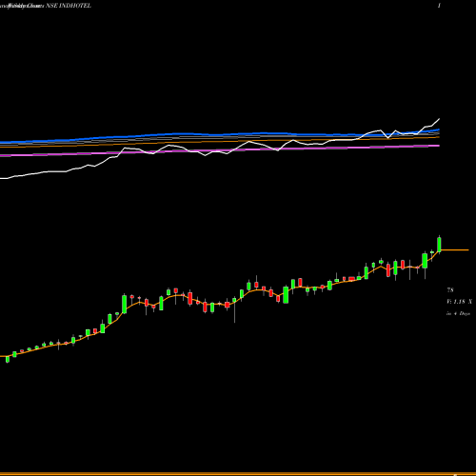Click the horizontal orange price level line right of the last candle
Screen dimensions: 476x476
tap(455, 250)
